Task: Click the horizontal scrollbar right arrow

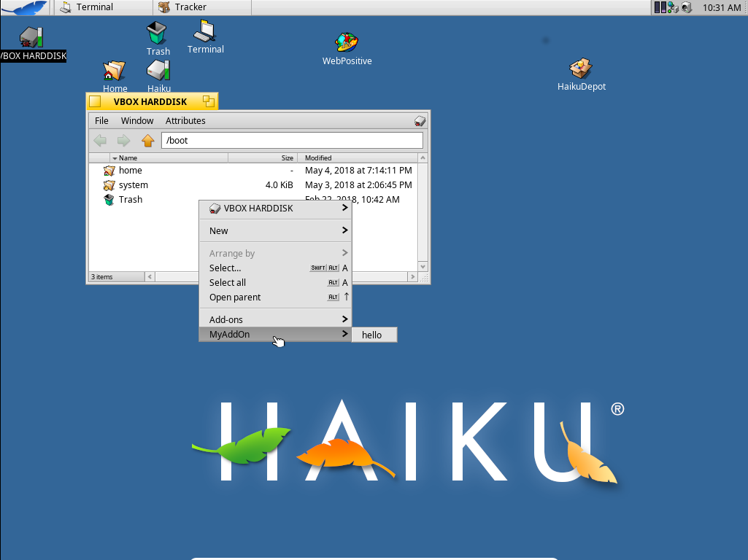Action: 412,276
